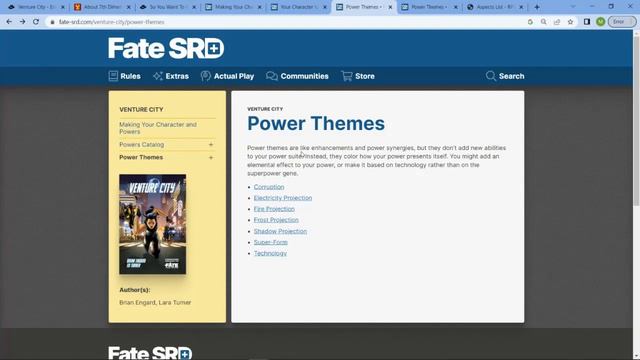Screen dimensions: 640x360
Task: Close the Aspects List tab
Action: (x=521, y=7)
